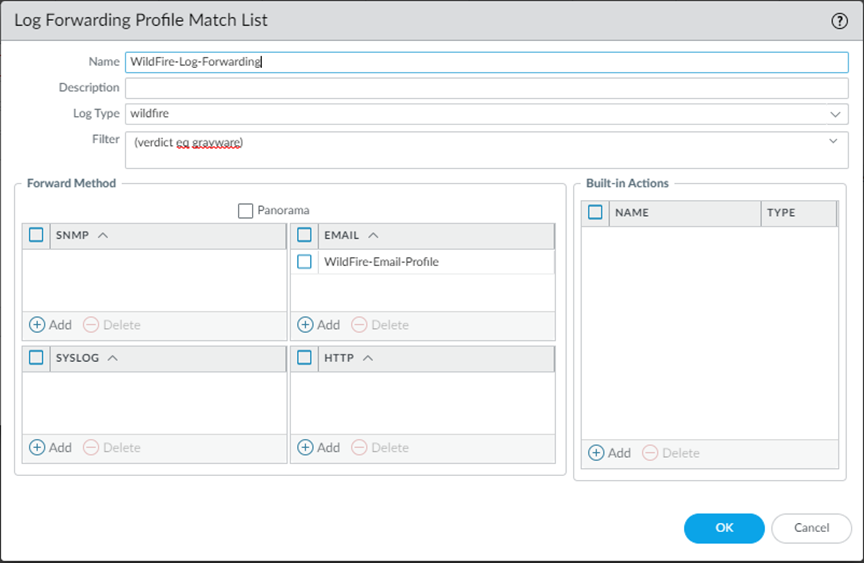Click the plus Add icon in Built-in Actions
The width and height of the screenshot is (864, 563).
(596, 453)
